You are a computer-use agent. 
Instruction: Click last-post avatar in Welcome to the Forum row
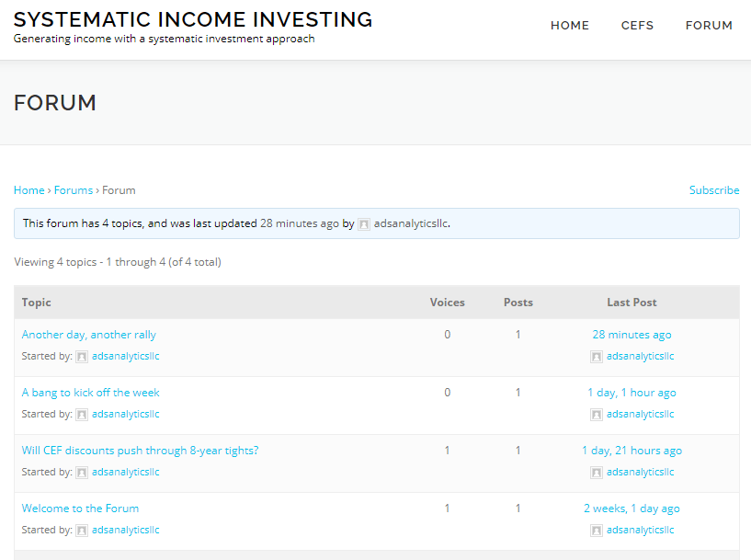point(597,531)
